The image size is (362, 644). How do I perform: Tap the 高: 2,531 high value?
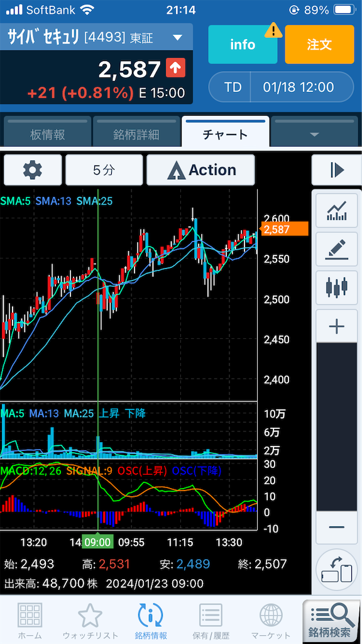106,564
